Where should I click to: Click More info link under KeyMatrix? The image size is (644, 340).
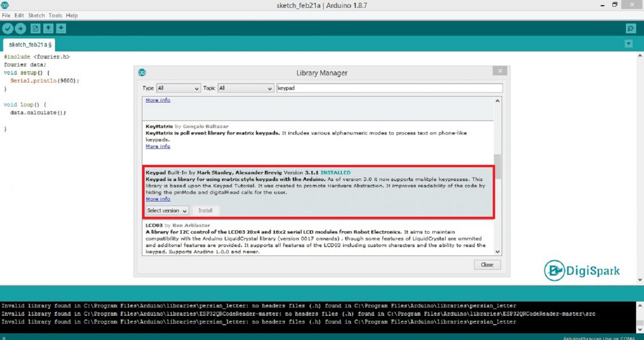pyautogui.click(x=158, y=146)
